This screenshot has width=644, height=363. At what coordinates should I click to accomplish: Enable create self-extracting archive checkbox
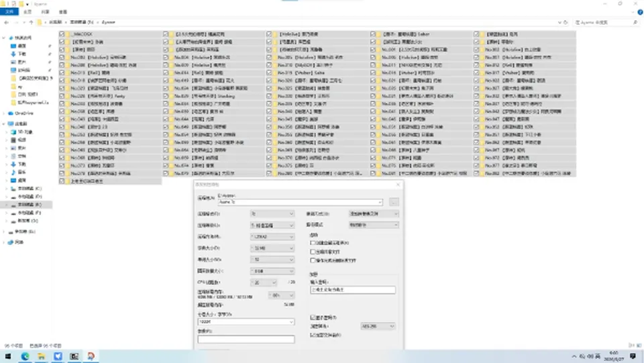313,243
